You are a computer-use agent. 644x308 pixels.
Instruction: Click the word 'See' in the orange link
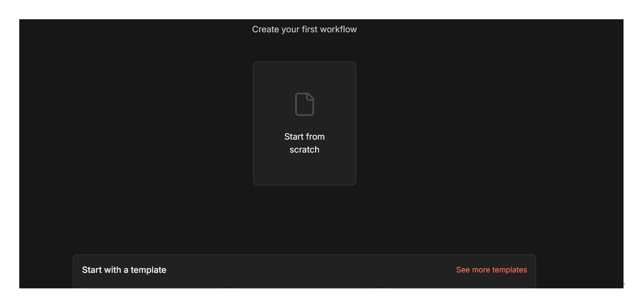463,270
